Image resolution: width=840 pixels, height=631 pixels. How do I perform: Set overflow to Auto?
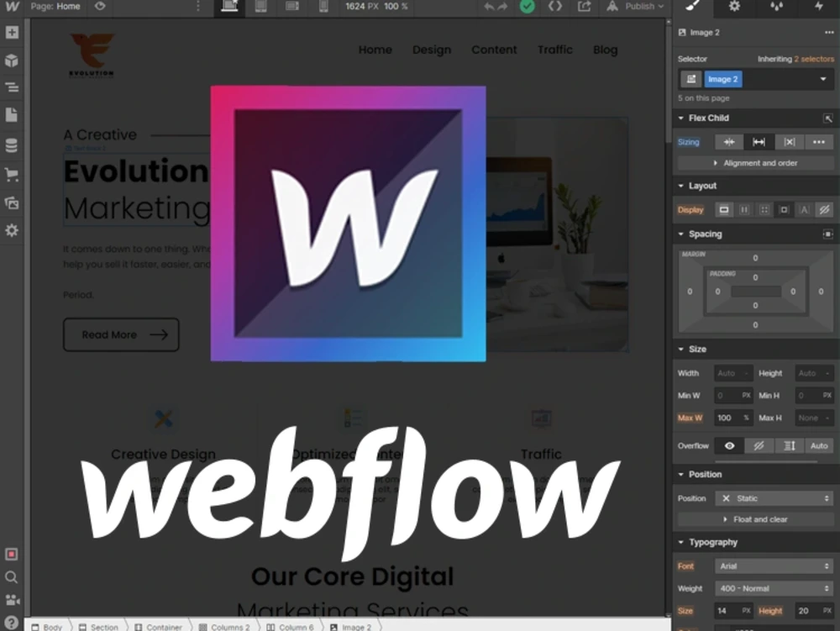pos(818,445)
